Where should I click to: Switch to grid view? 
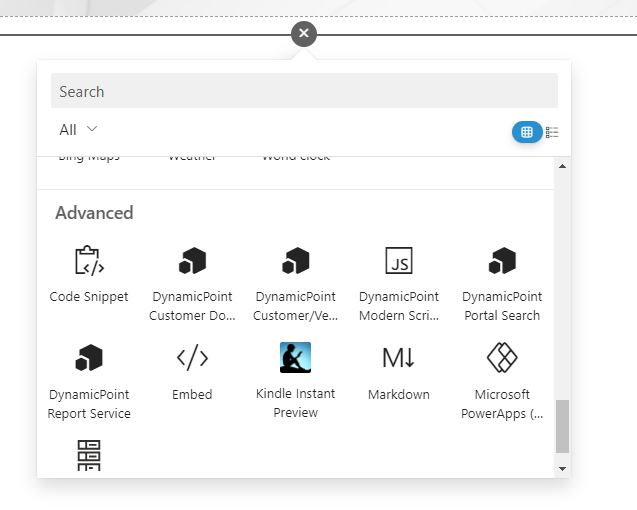(527, 132)
